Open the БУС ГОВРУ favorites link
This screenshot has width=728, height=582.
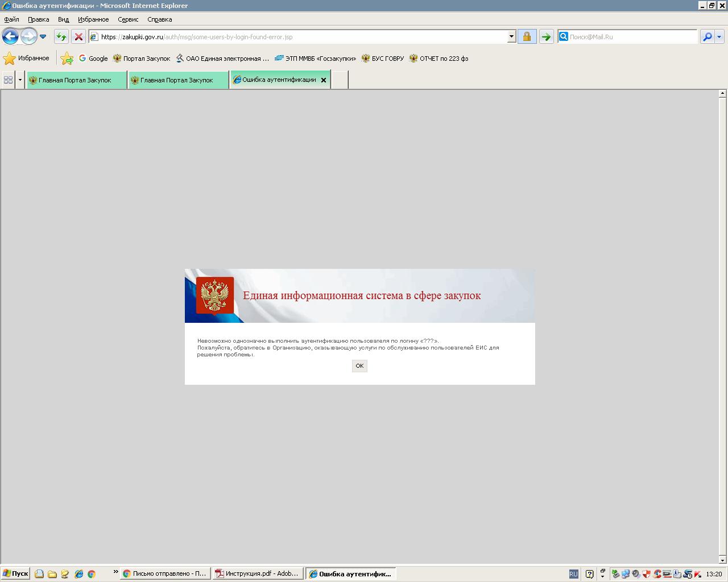point(383,59)
